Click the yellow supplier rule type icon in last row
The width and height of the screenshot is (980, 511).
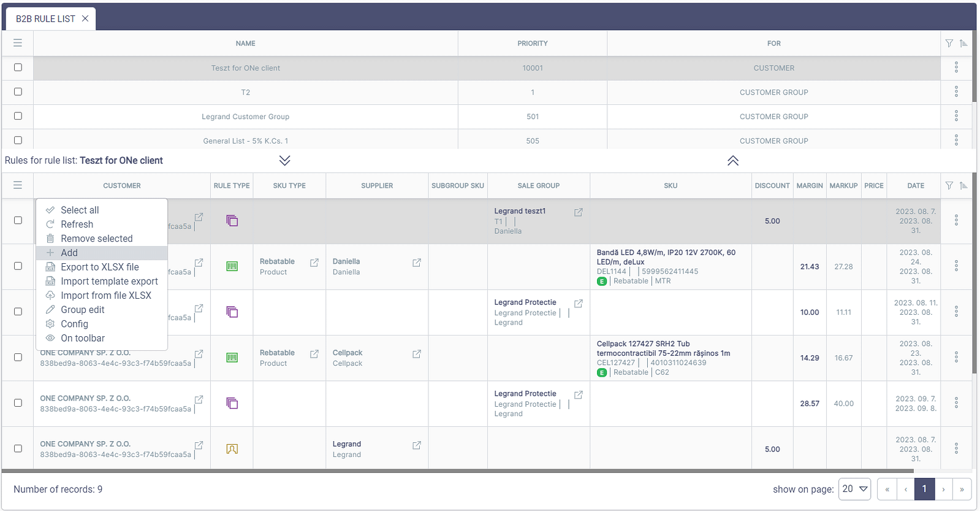tap(232, 449)
